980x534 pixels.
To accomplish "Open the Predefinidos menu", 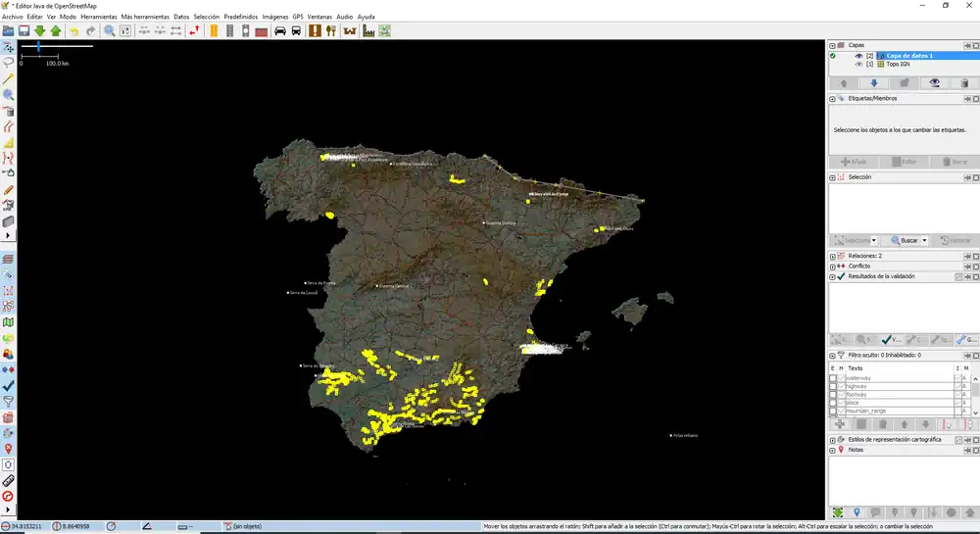I will click(x=241, y=17).
